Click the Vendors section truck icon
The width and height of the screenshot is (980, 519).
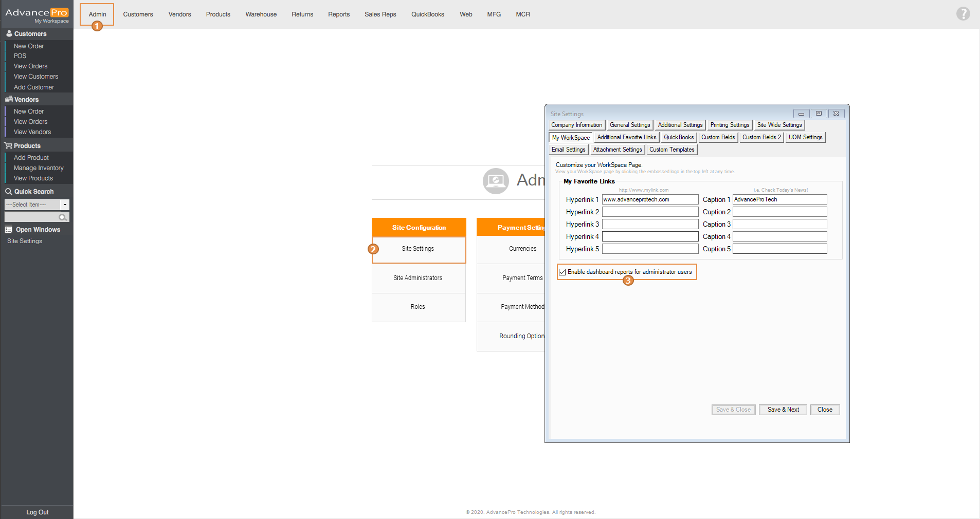click(9, 99)
